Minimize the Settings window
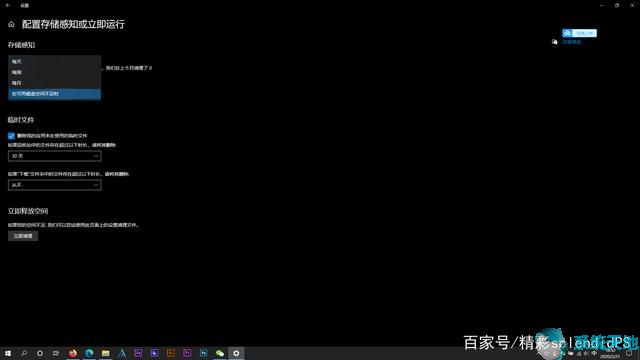This screenshot has width=640, height=360. [x=602, y=5]
